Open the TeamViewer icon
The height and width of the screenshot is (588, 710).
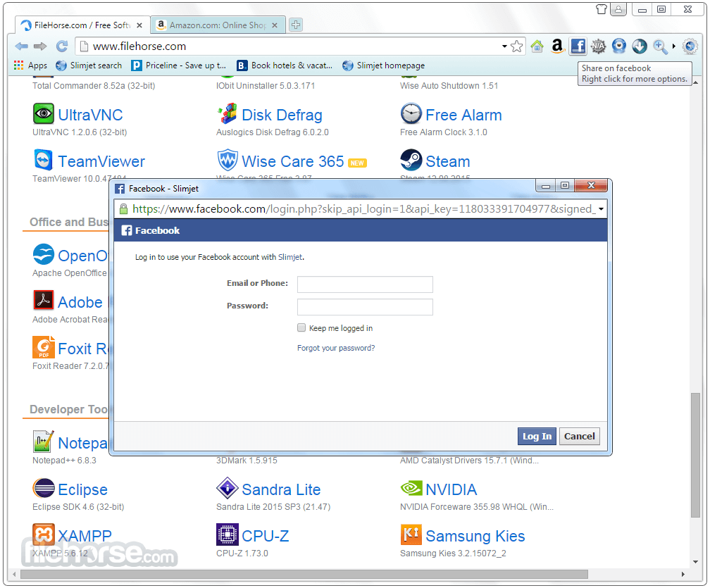tap(44, 159)
